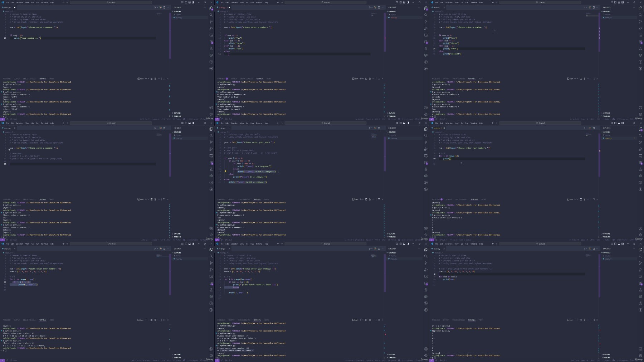
Task: Open Help menu in range(1, num) window
Action: (52, 244)
